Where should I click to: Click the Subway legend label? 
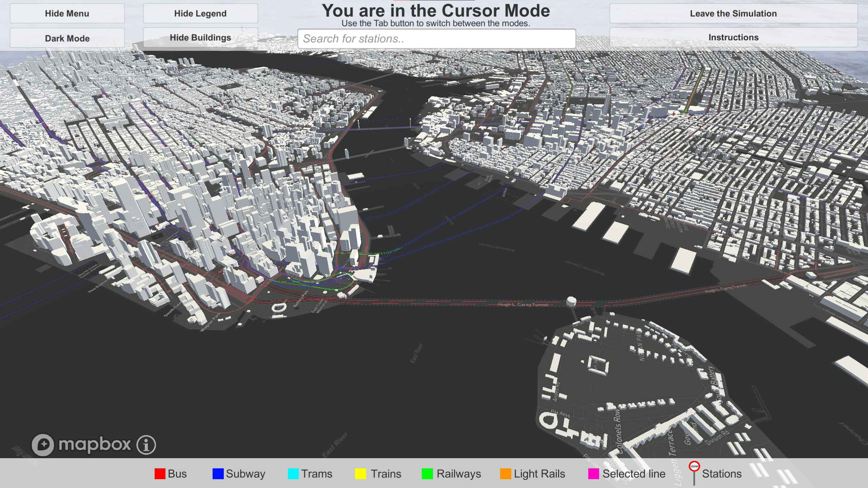245,474
